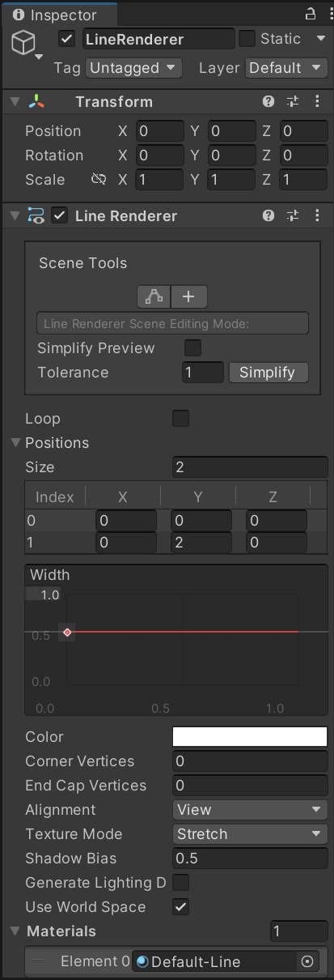
Task: Open the Tag Untagged dropdown
Action: (x=133, y=68)
